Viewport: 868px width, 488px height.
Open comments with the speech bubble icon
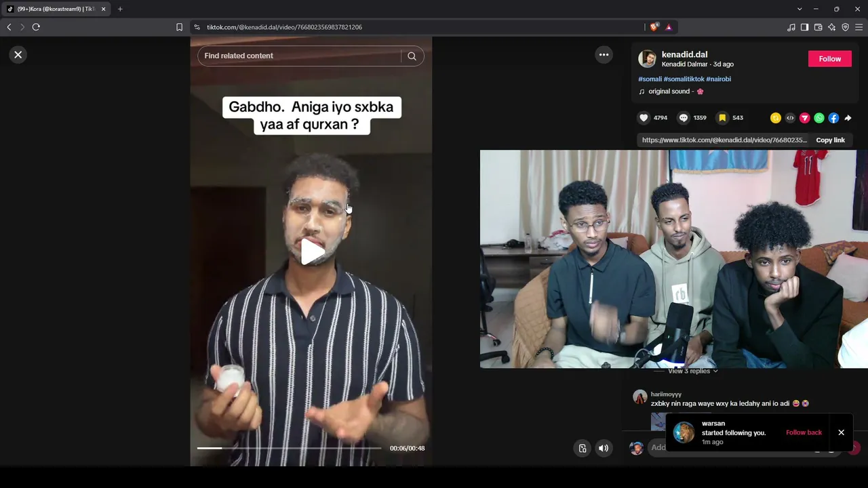pos(684,118)
